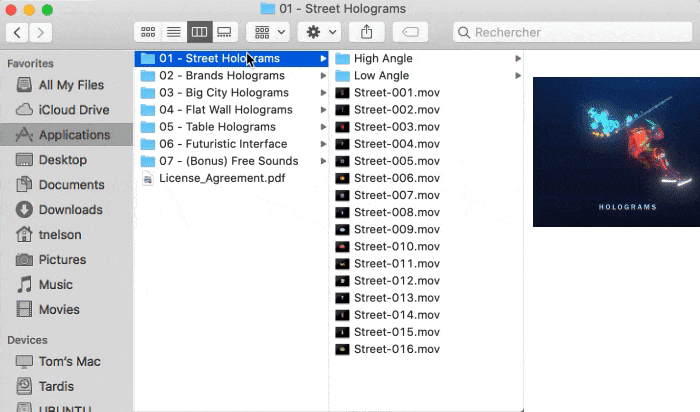This screenshot has width=700, height=412.
Task: Open Movies in sidebar
Action: click(67, 310)
